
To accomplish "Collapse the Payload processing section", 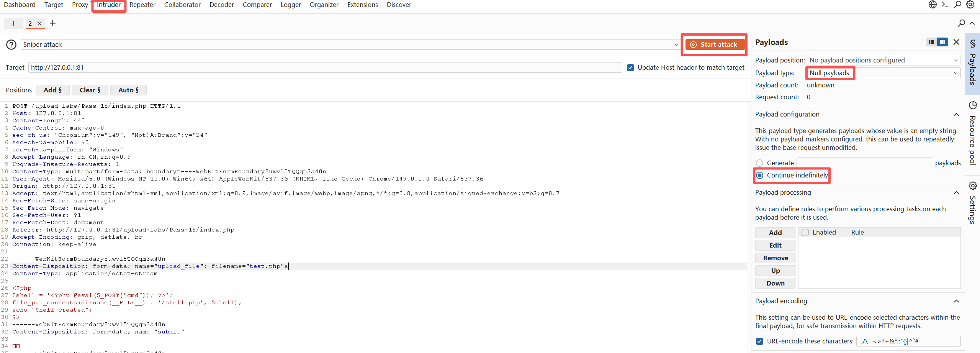I will [956, 192].
